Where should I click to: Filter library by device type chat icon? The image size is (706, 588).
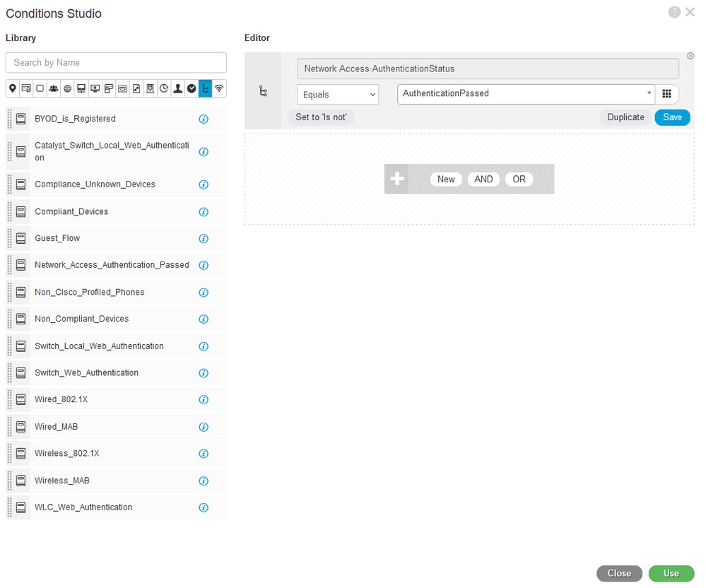click(109, 88)
